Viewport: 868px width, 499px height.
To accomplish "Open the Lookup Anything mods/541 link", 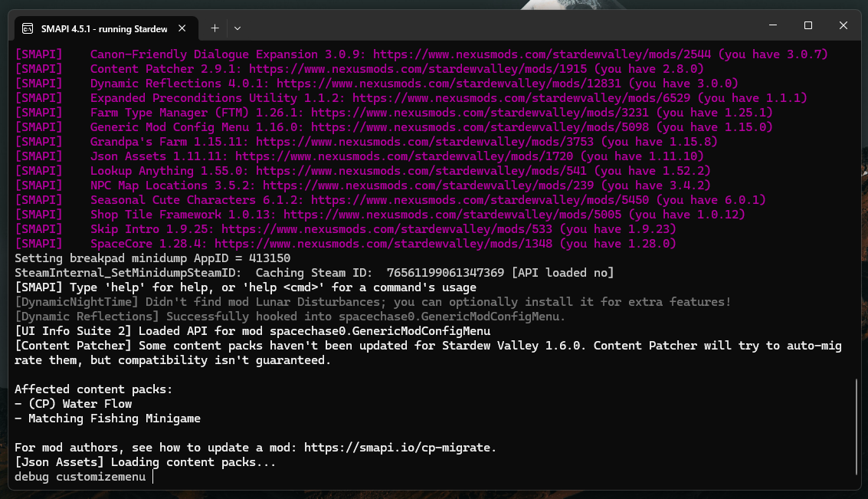I will click(421, 171).
